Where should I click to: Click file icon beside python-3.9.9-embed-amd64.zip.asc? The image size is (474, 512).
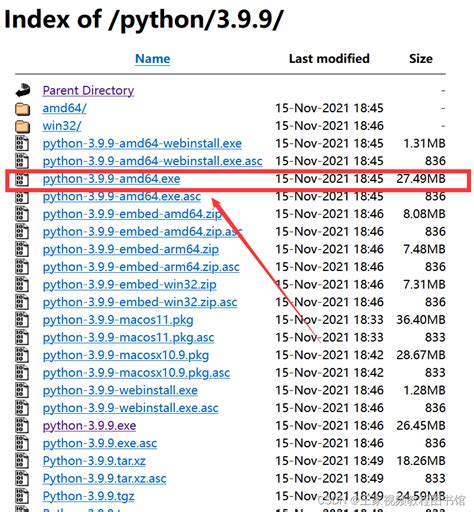pyautogui.click(x=22, y=232)
